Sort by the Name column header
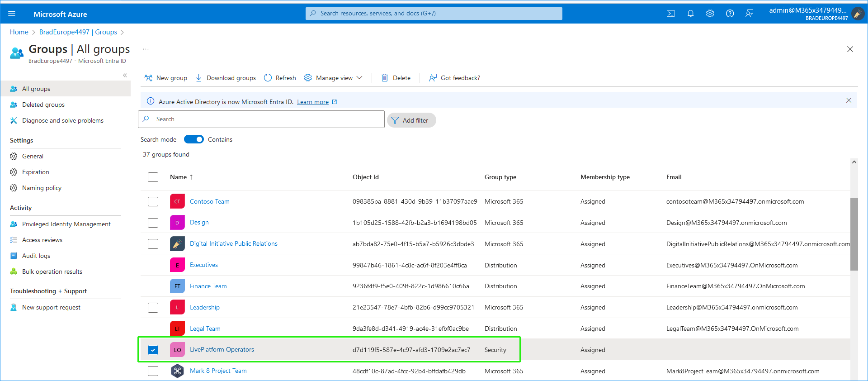 181,177
